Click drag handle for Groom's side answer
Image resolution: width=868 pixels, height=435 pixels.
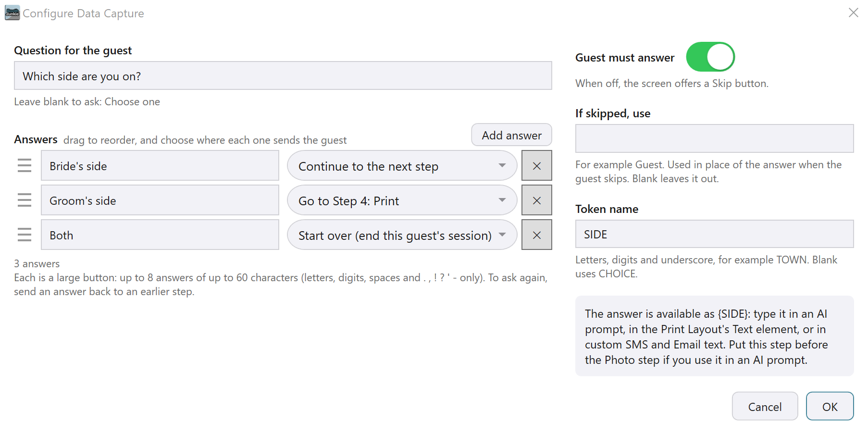click(25, 200)
